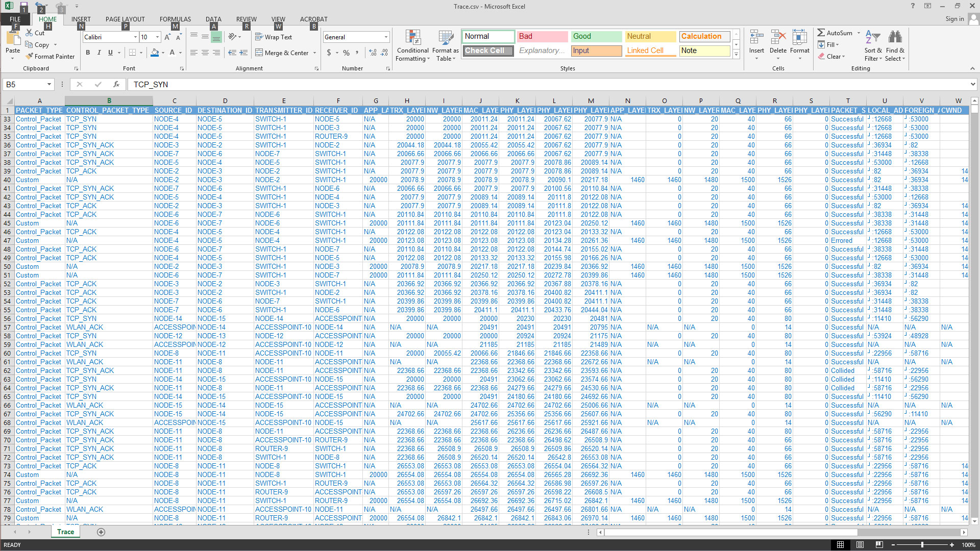The image size is (980, 551).
Task: Click the Format Painter brush icon
Action: coord(30,57)
